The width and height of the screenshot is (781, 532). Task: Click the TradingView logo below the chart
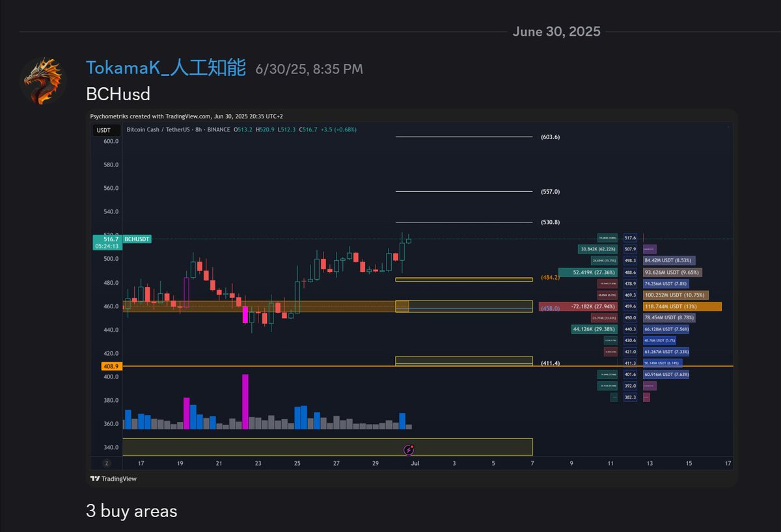113,479
